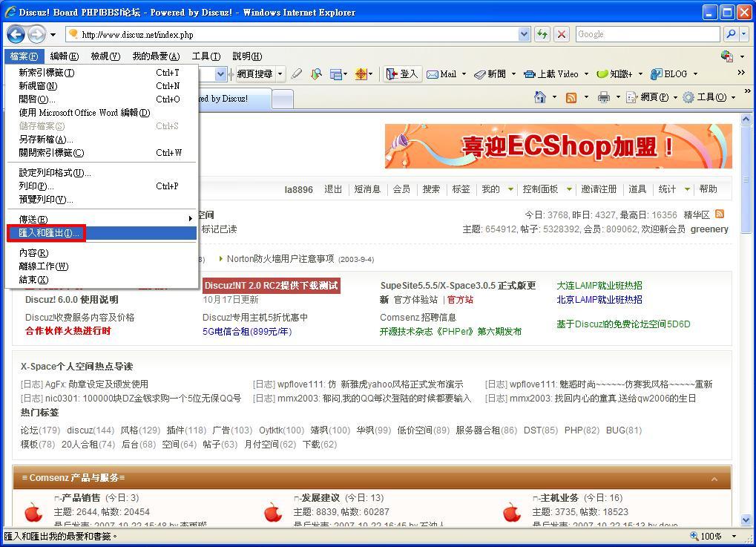Click the 登入 toolbar icon
Viewport: 756px width, 547px height.
click(402, 73)
